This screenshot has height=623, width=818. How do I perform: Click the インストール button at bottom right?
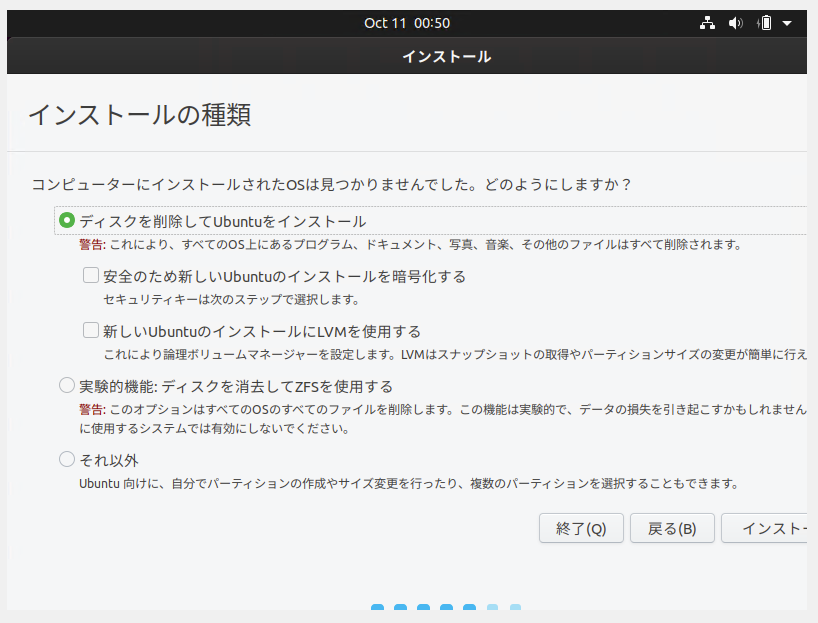765,528
